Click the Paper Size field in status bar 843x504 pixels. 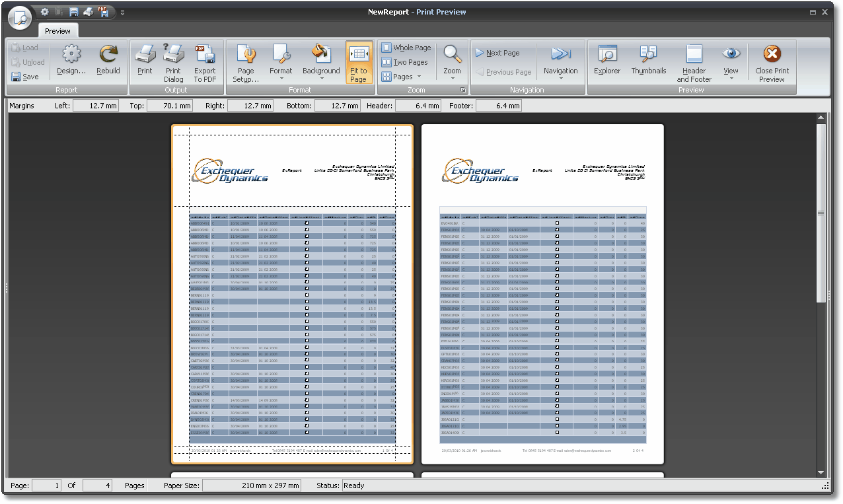pyautogui.click(x=252, y=486)
